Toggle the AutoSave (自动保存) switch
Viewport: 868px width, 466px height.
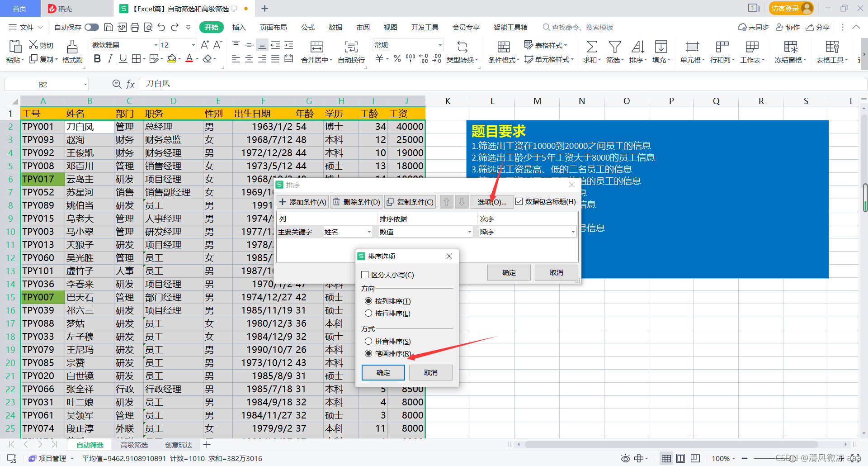tap(91, 27)
